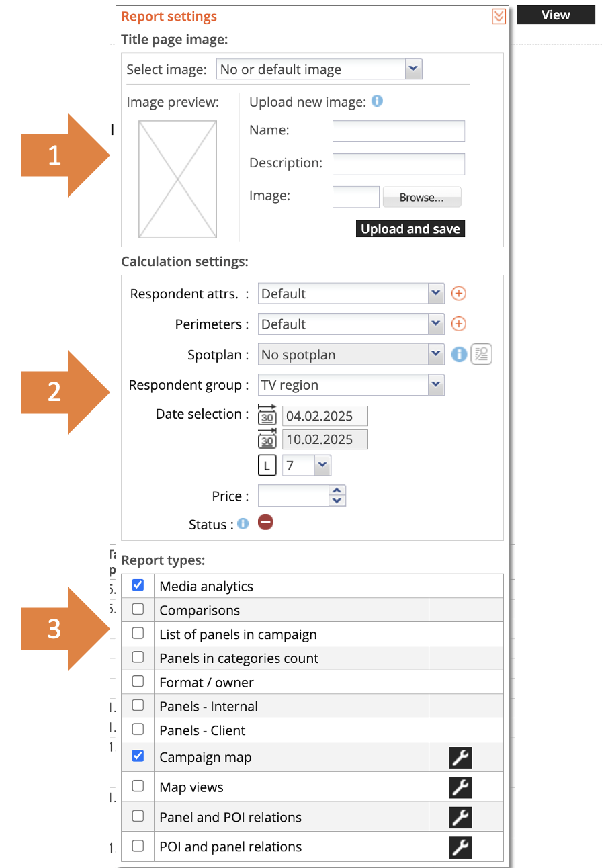Increase Price using up stepper arrow
Screen dimensions: 606x868
tap(337, 490)
